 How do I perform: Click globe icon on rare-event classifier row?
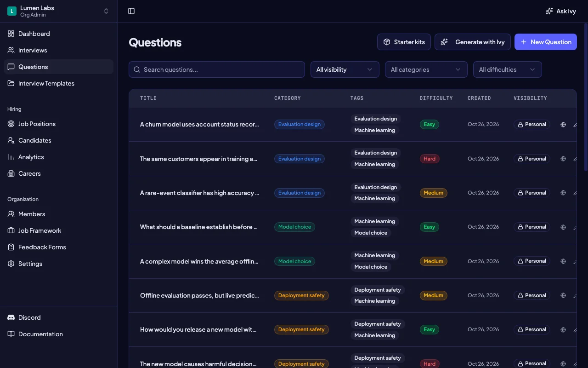tap(563, 193)
